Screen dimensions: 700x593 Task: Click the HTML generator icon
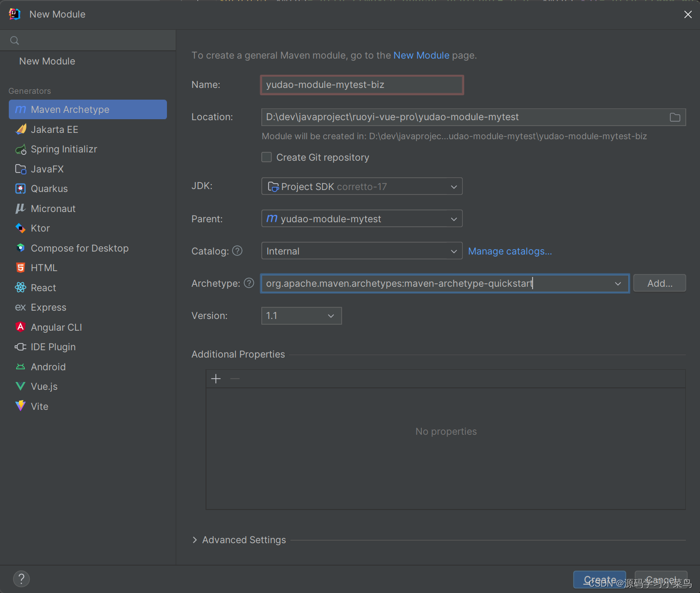coord(21,268)
